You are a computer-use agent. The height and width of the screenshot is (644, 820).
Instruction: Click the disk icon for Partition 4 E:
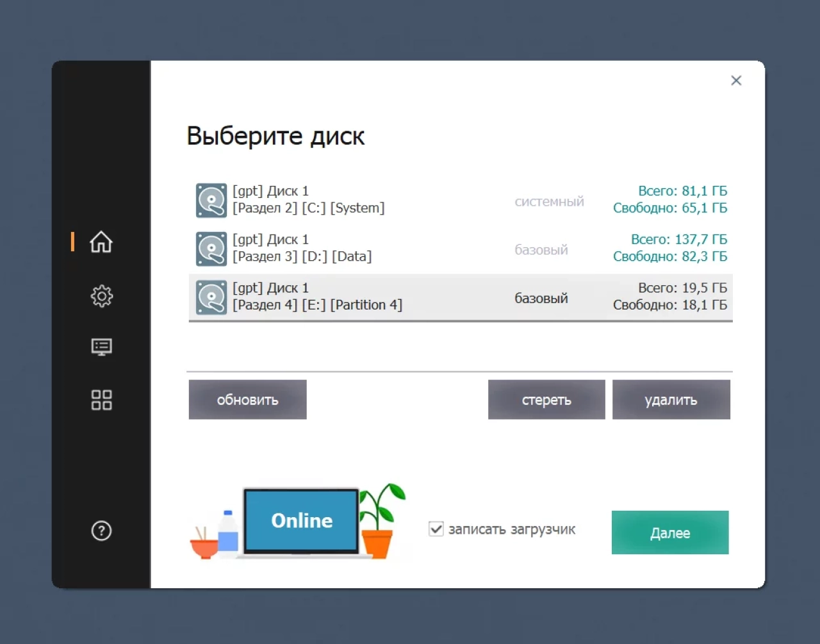click(211, 297)
